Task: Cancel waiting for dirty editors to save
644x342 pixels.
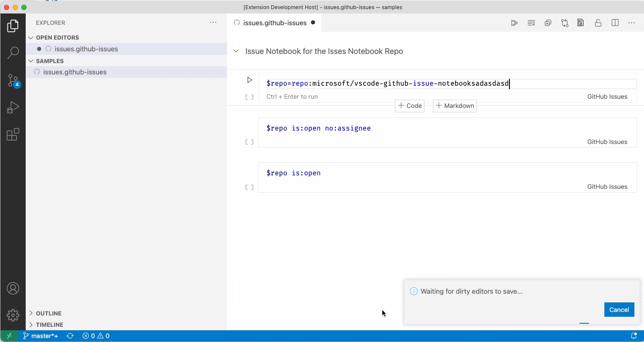Action: [x=619, y=309]
